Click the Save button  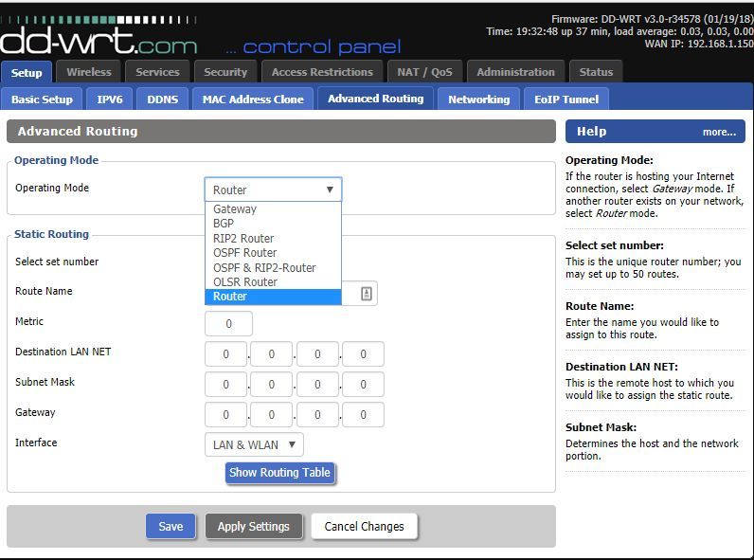pos(171,526)
